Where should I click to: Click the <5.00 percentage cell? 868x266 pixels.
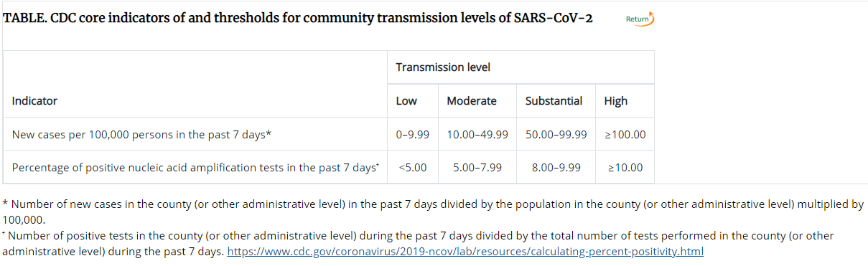click(x=414, y=167)
